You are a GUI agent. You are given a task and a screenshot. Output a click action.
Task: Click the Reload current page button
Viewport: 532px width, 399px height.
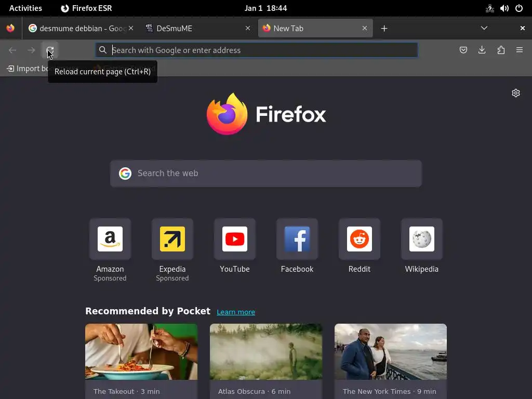point(50,50)
